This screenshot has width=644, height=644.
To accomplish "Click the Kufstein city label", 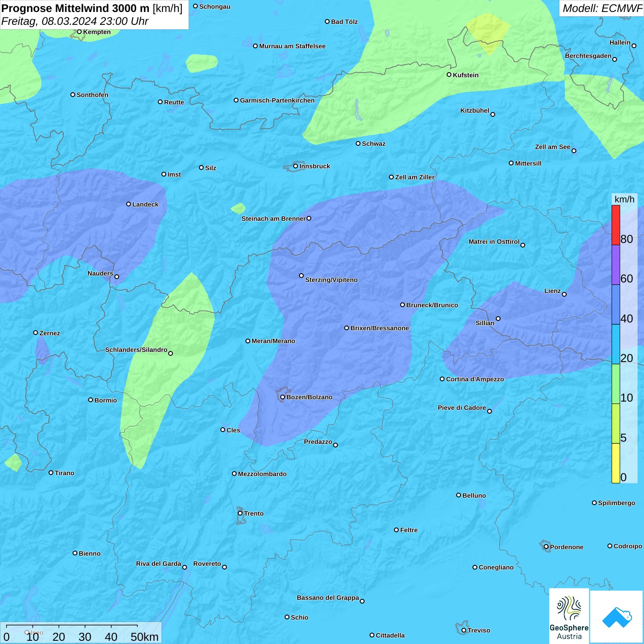I will tap(466, 75).
